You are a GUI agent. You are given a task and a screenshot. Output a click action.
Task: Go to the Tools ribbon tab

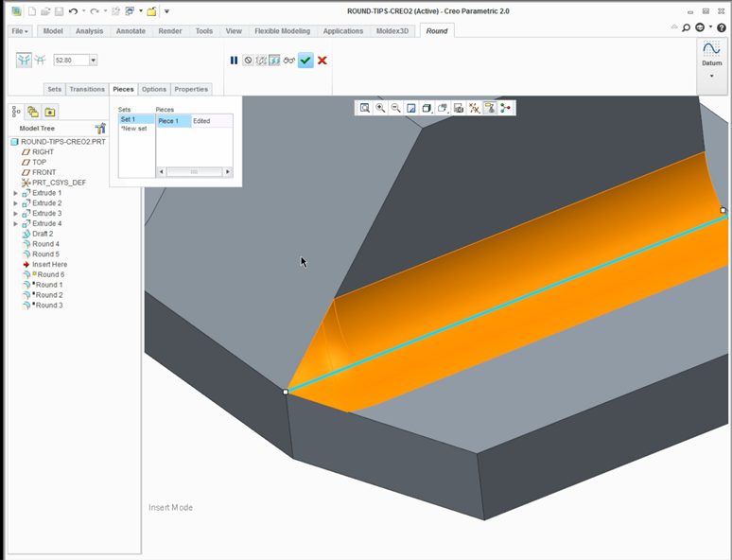click(204, 31)
